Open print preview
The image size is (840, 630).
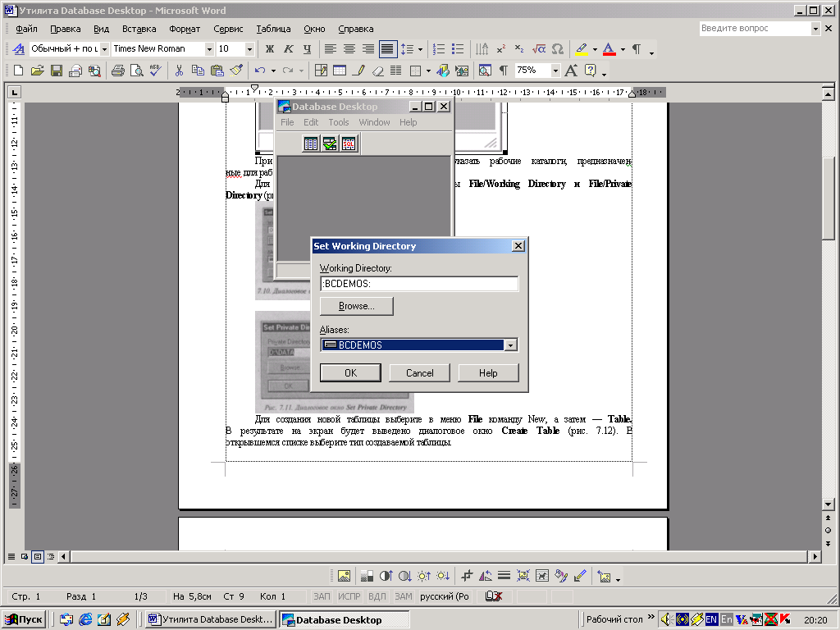(x=137, y=71)
